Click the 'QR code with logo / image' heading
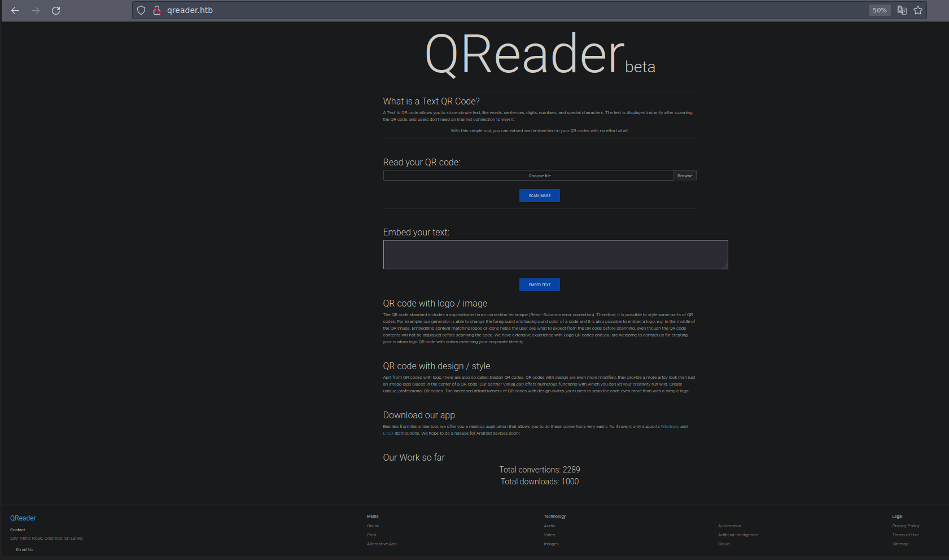949x560 pixels. [435, 303]
